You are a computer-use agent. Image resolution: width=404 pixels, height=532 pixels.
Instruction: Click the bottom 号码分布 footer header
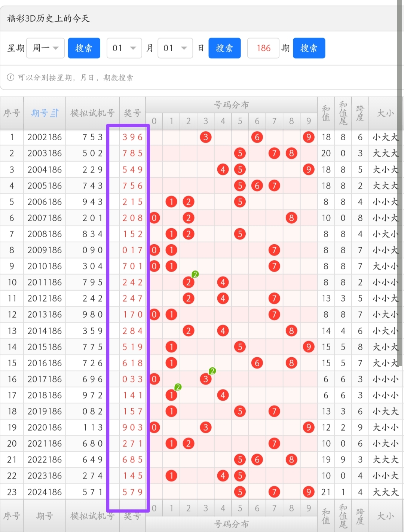click(232, 524)
